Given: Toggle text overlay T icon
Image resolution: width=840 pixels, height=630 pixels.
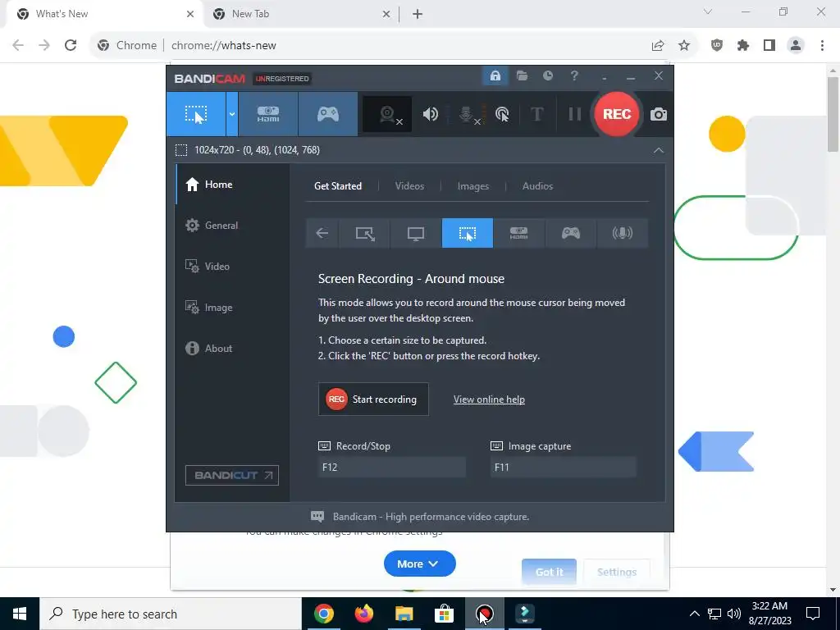Looking at the screenshot, I should pyautogui.click(x=536, y=114).
